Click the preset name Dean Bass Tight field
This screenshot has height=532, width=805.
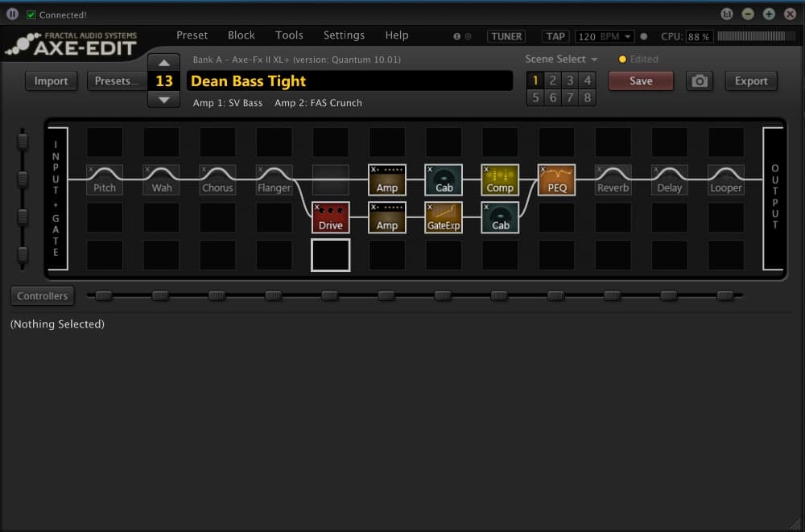click(349, 81)
